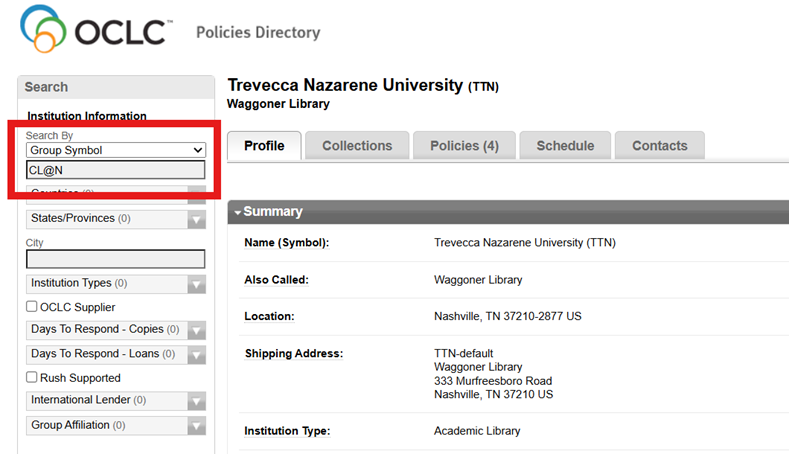Viewport: 789px width, 454px height.
Task: Click the Policies Directory header title
Action: [258, 33]
